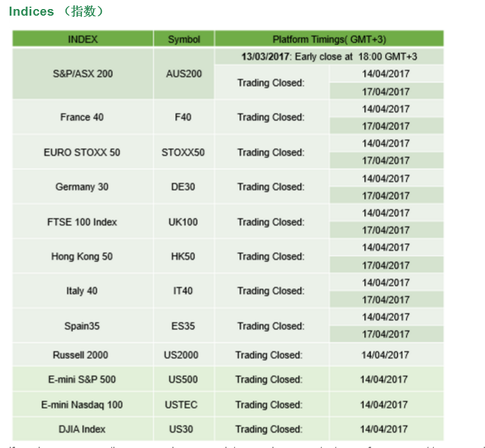Select the Hong Kong 50 index cell
Viewport: 485px width, 448px height.
coord(83,256)
